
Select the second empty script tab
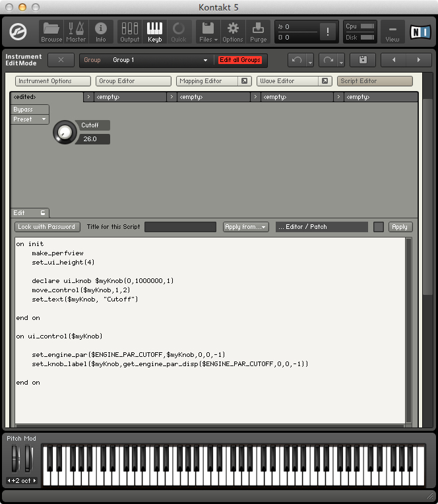tap(208, 97)
